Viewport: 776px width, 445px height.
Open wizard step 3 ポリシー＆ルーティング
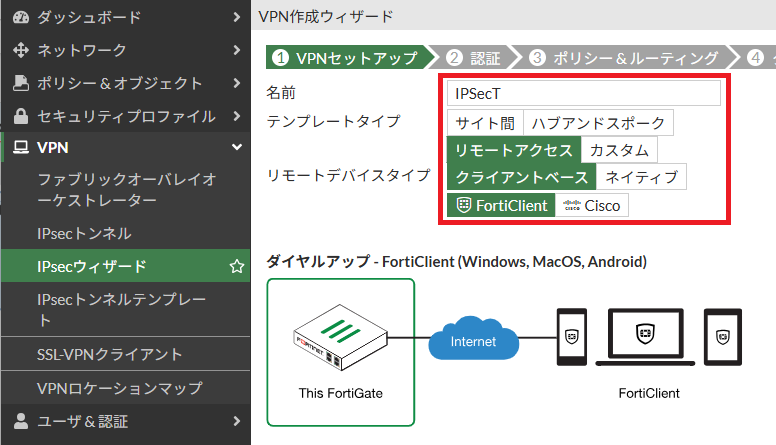click(625, 57)
